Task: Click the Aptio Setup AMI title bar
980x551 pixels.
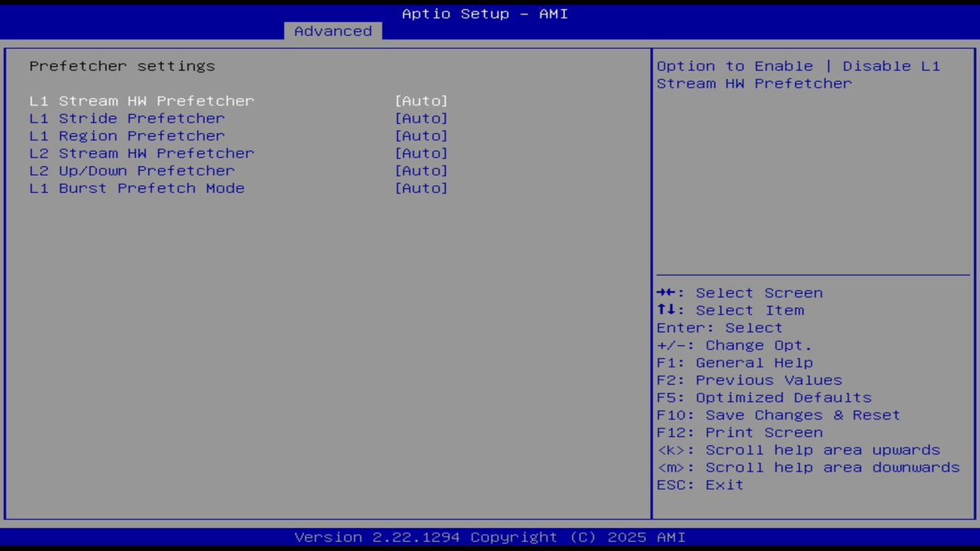Action: [484, 14]
